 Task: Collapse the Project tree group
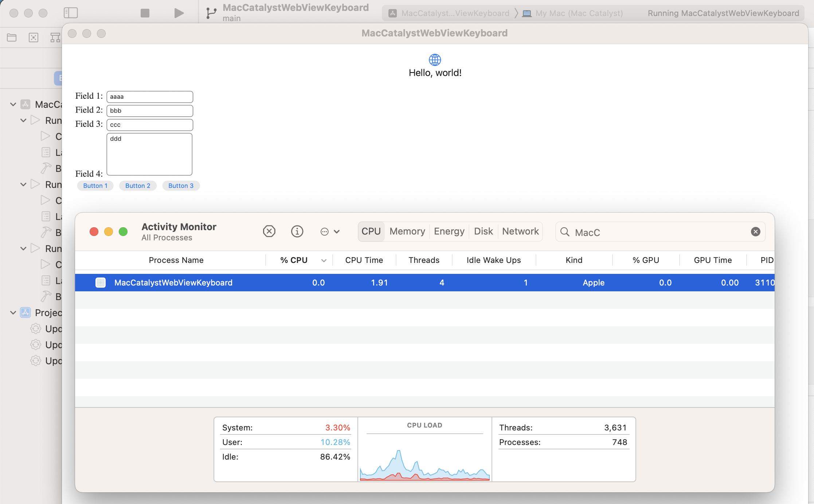pos(13,312)
